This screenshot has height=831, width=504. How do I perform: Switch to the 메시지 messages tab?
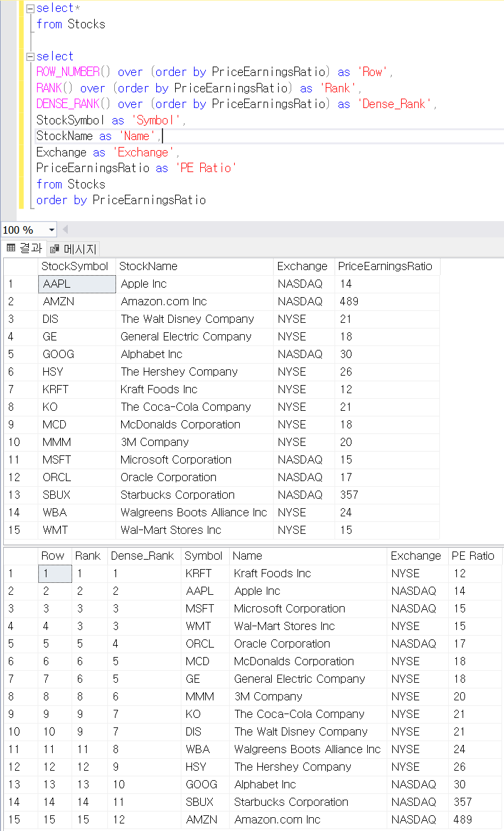[x=73, y=249]
